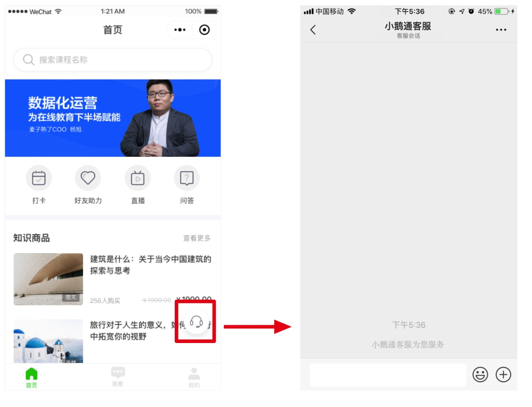This screenshot has height=407, width=532.
Task: Tap the 数据化运营 blue banner
Action: [113, 118]
